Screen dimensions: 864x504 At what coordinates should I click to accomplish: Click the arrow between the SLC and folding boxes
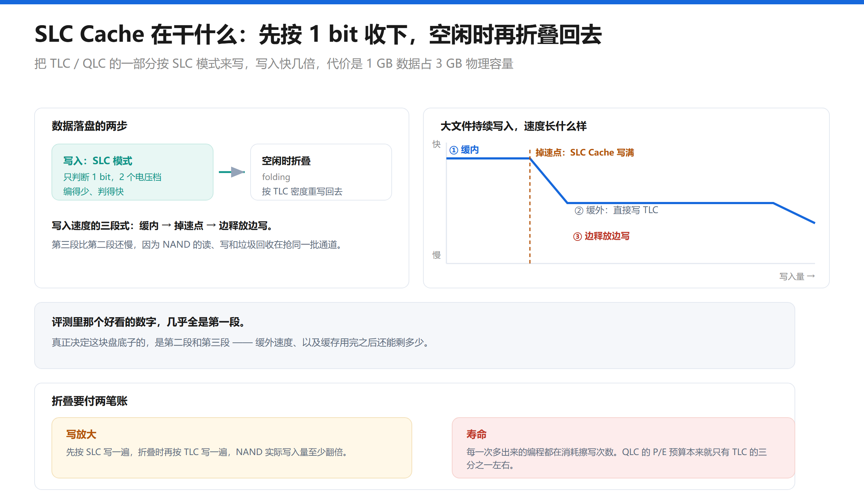click(232, 172)
